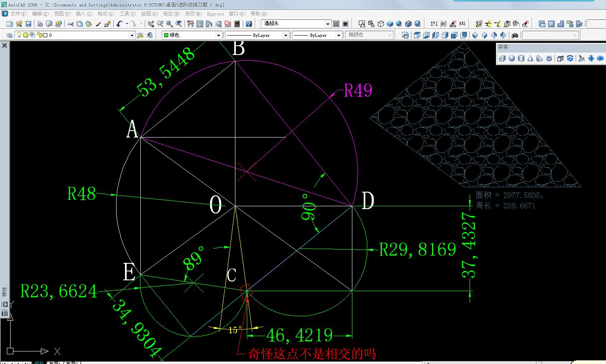Click the layer 0 white color square

45,35
